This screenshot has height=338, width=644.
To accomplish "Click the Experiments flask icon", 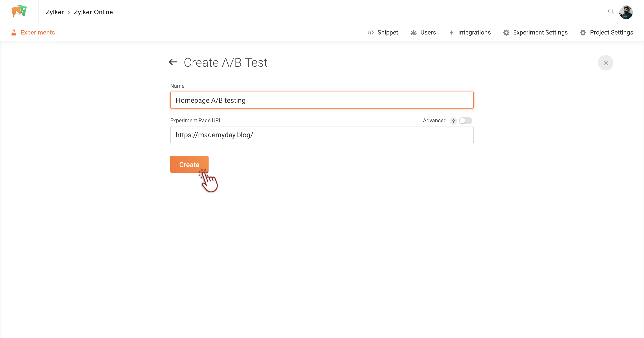I will [14, 33].
